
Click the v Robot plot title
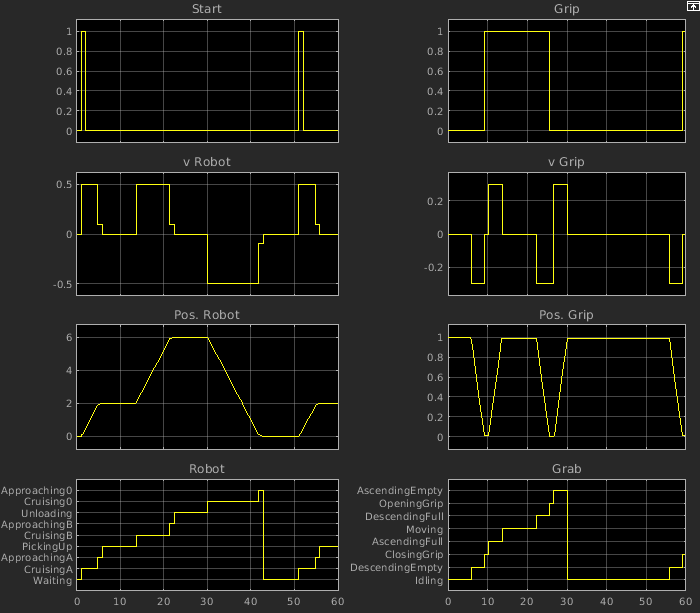point(207,162)
